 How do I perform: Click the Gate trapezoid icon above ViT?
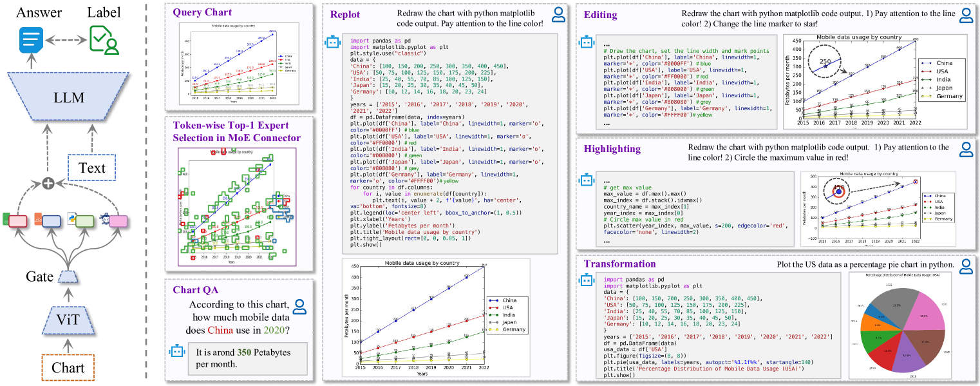click(x=70, y=275)
